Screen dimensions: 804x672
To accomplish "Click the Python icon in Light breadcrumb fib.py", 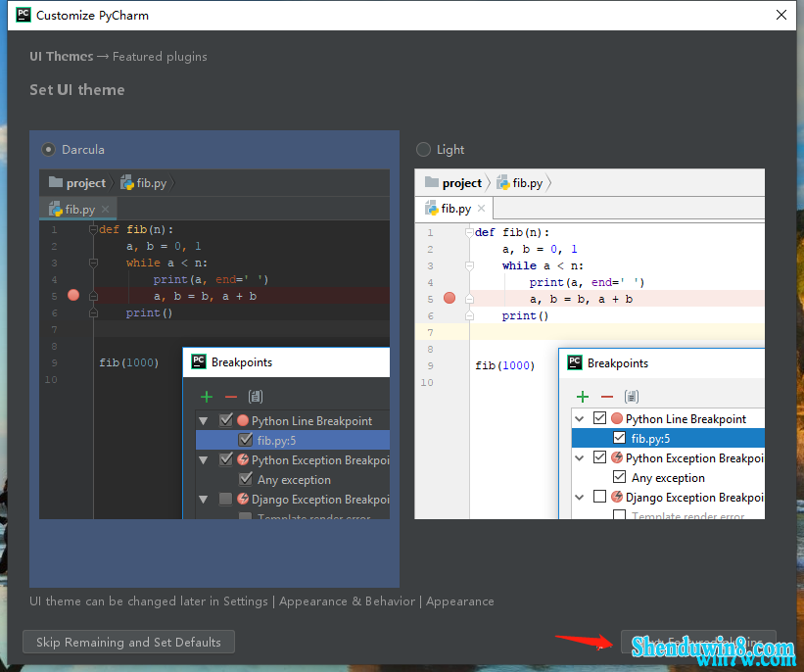I will point(503,182).
